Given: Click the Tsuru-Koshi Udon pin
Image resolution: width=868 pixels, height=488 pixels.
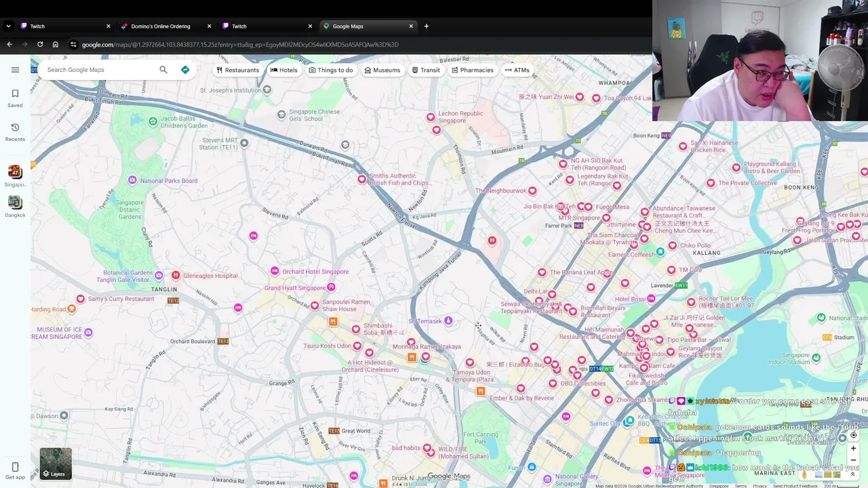Looking at the screenshot, I should pos(357,346).
